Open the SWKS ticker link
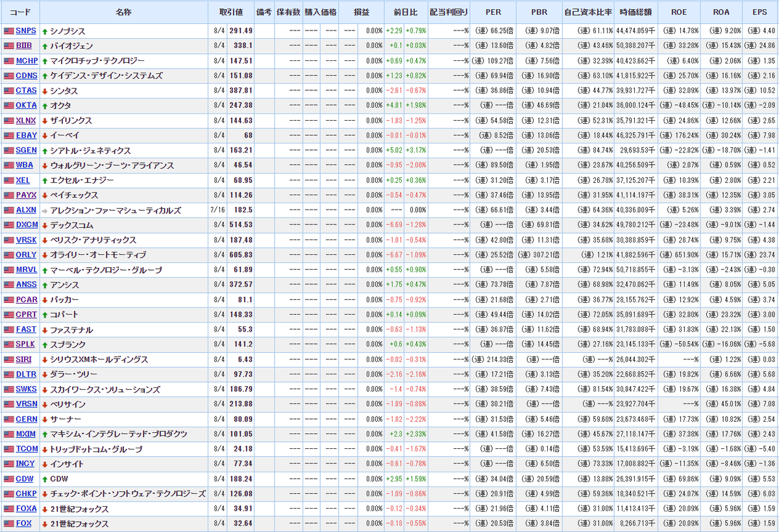 coord(27,389)
